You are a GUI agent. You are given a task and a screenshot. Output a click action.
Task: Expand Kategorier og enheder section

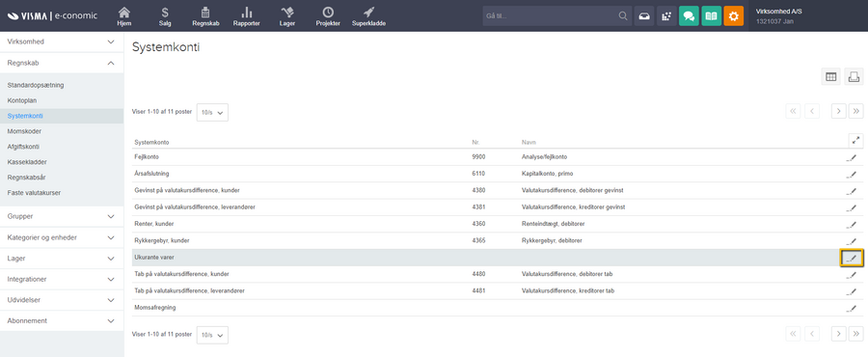(62, 237)
